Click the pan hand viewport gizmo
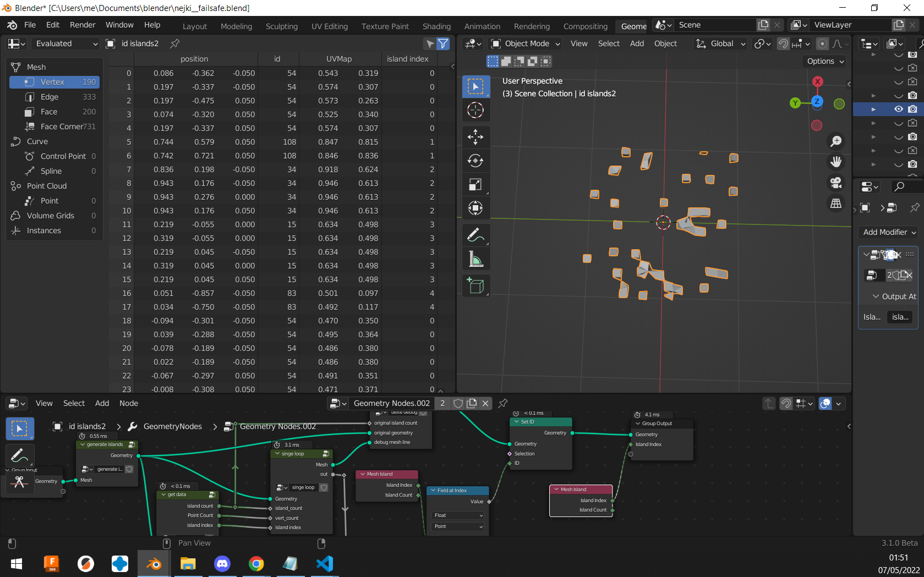 836,162
